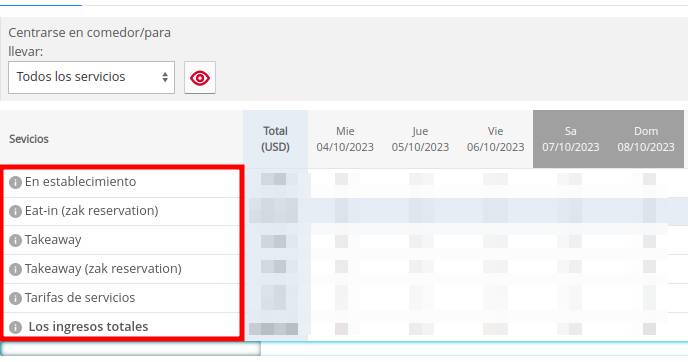Select the Jue 05/10/2023 column header
Image resolution: width=688 pixels, height=362 pixels.
tap(420, 139)
